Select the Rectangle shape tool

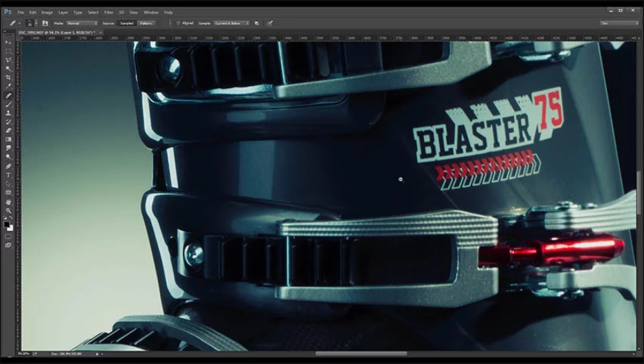click(8, 193)
